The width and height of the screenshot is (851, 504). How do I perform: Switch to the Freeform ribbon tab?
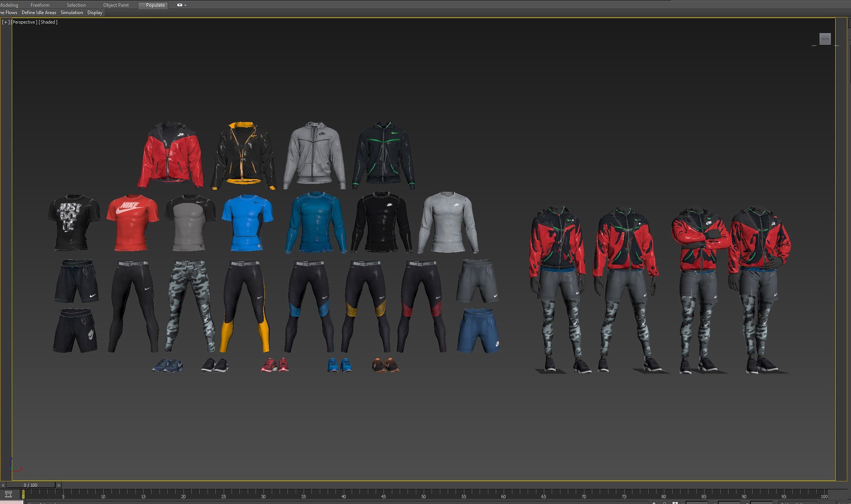coord(40,5)
